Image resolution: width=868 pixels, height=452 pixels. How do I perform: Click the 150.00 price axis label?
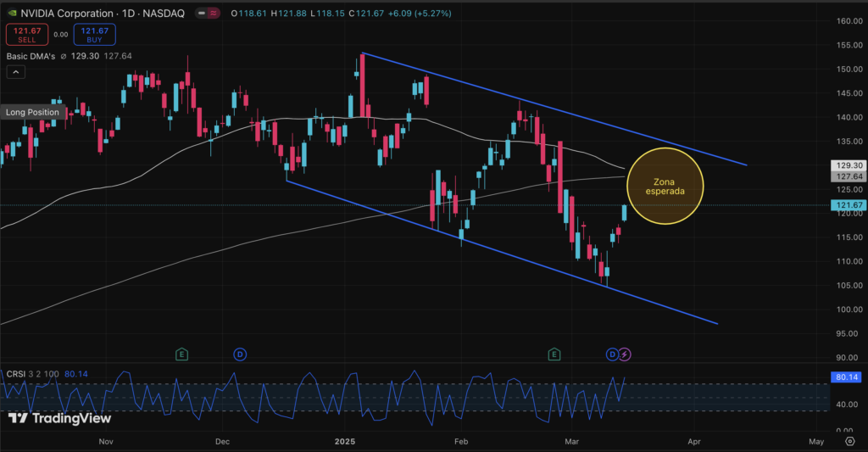coord(849,70)
